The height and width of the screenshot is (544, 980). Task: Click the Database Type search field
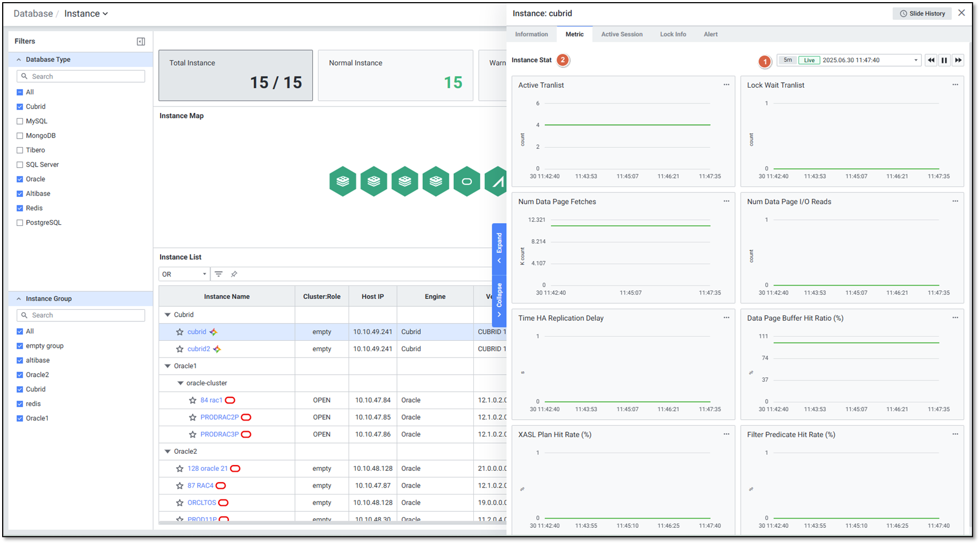pos(81,76)
